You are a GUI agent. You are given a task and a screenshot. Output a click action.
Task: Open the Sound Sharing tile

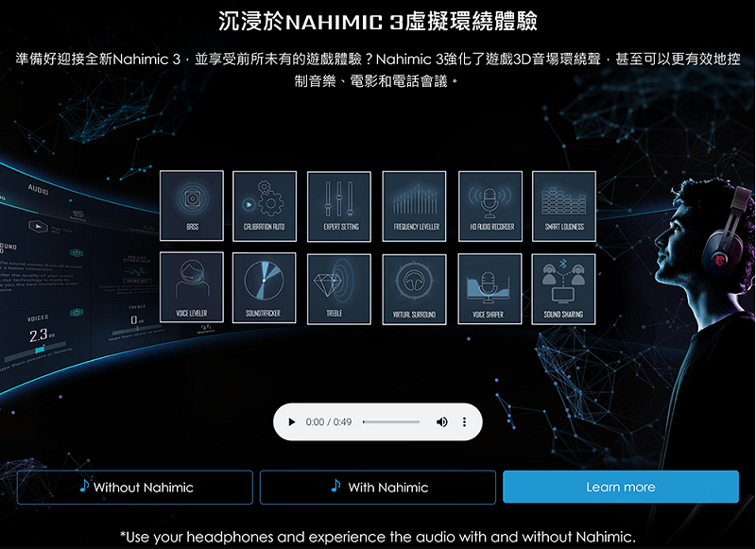pyautogui.click(x=563, y=289)
